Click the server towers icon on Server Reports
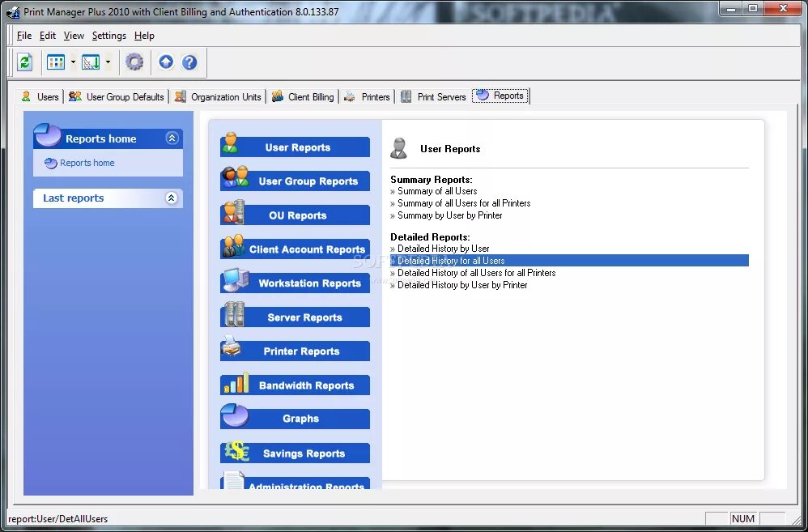The width and height of the screenshot is (808, 532). 235,314
